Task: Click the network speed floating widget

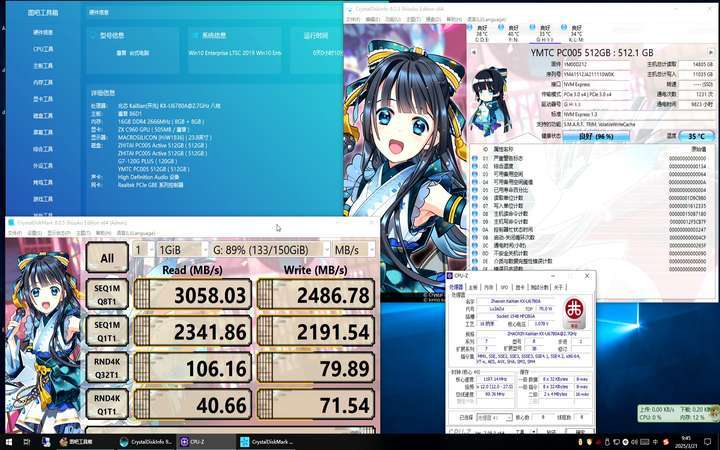Action: [678, 413]
